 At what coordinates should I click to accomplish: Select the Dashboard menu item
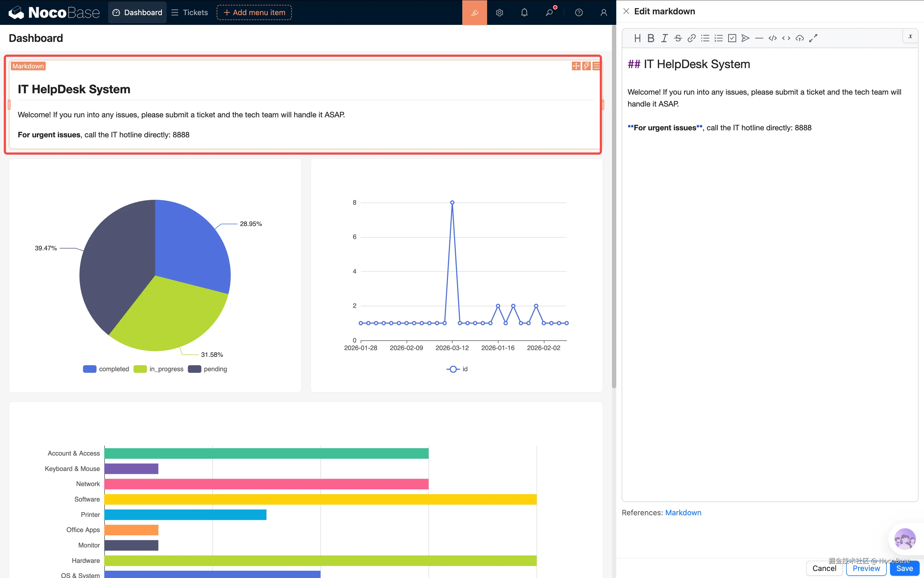click(x=137, y=12)
